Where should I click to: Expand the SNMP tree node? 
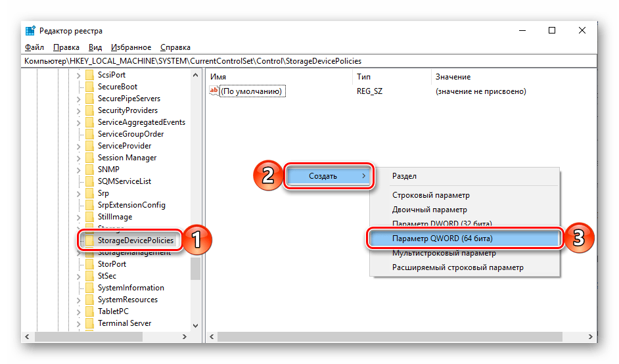pos(78,170)
